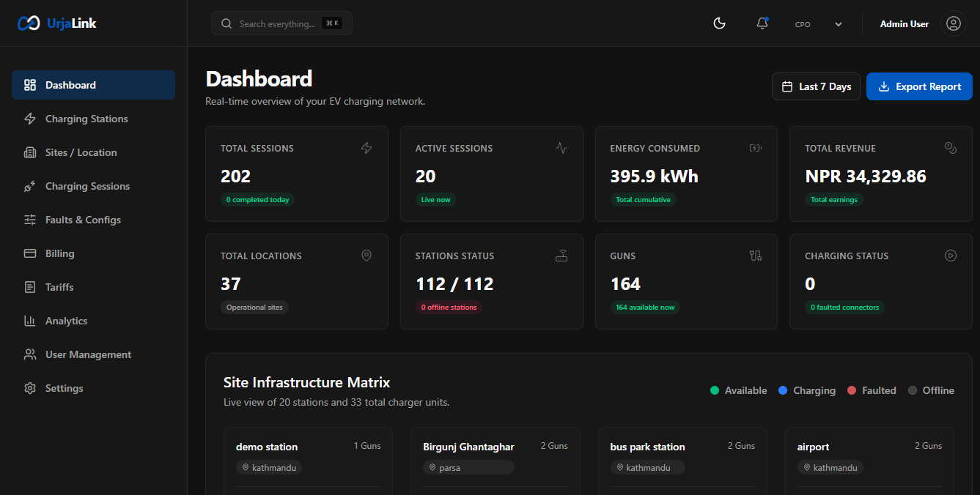Click coins icon on Total Revenue card
980x495 pixels.
click(x=951, y=148)
